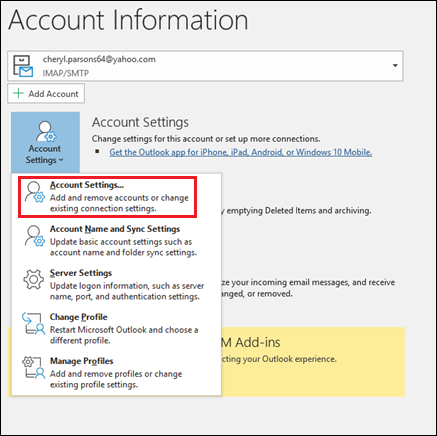The image size is (437, 436).
Task: Click the Account Information heading
Action: coord(128,20)
